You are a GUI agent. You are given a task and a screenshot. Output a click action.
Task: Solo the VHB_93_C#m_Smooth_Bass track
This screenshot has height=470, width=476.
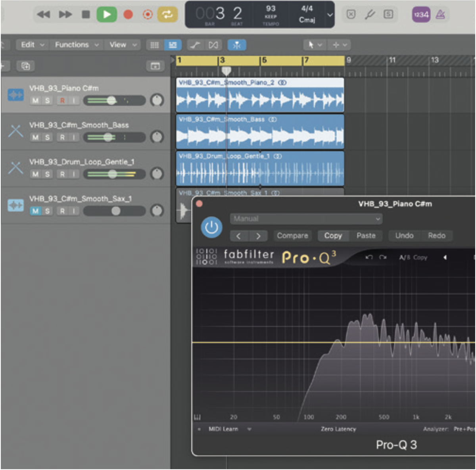point(47,137)
